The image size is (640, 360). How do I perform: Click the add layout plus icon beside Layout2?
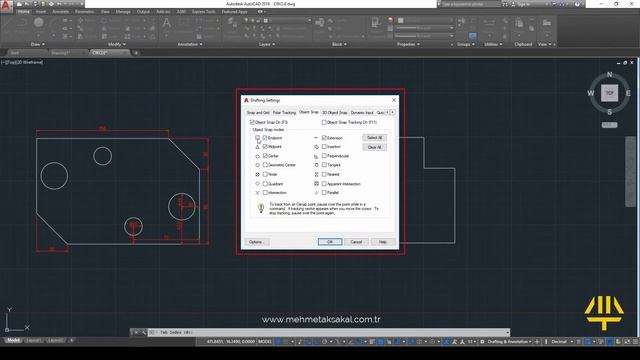coord(71,340)
